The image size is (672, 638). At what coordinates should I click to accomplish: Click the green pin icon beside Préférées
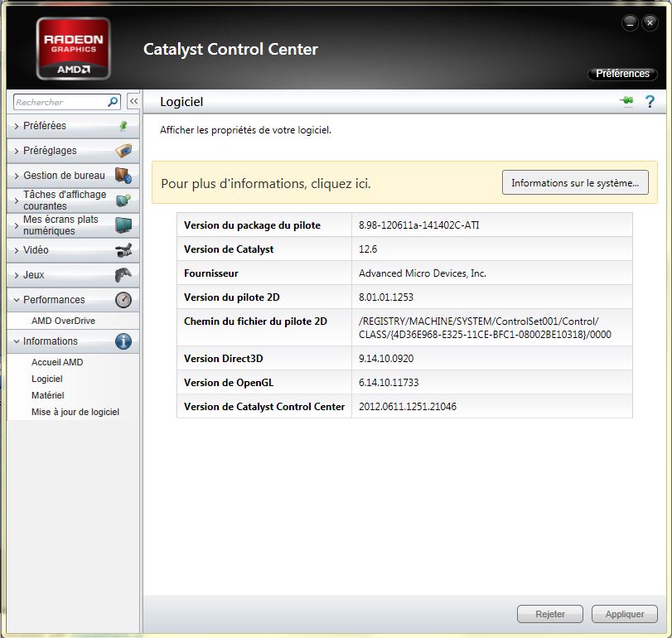[x=123, y=126]
